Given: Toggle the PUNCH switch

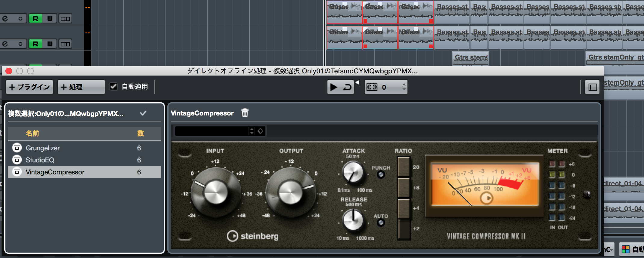Looking at the screenshot, I should click(381, 174).
